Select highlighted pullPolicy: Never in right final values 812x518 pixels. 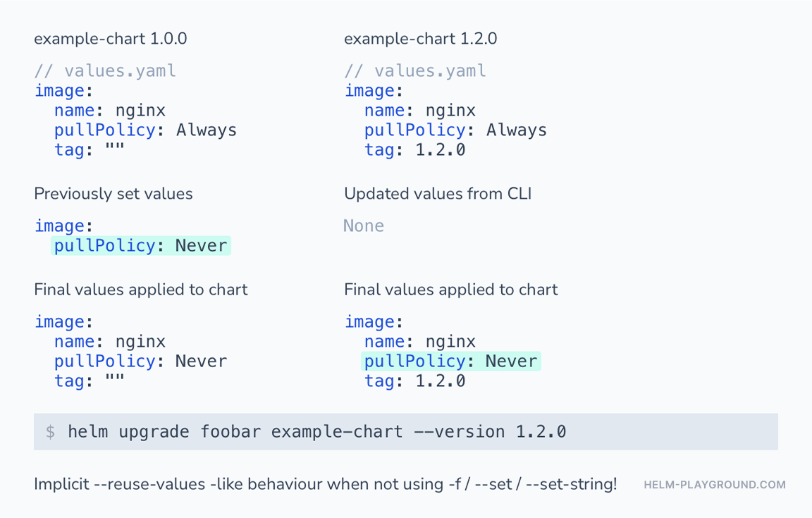451,361
